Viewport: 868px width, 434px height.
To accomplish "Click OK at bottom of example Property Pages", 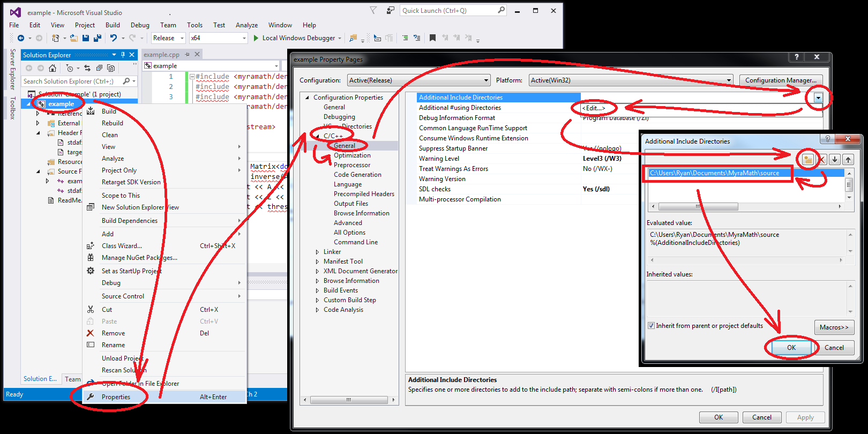I will tap(719, 417).
